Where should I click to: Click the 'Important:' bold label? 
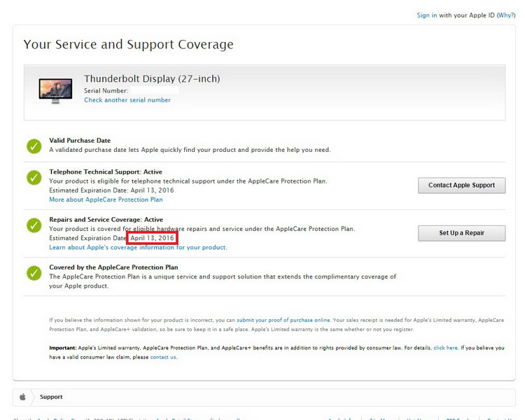[x=63, y=348]
